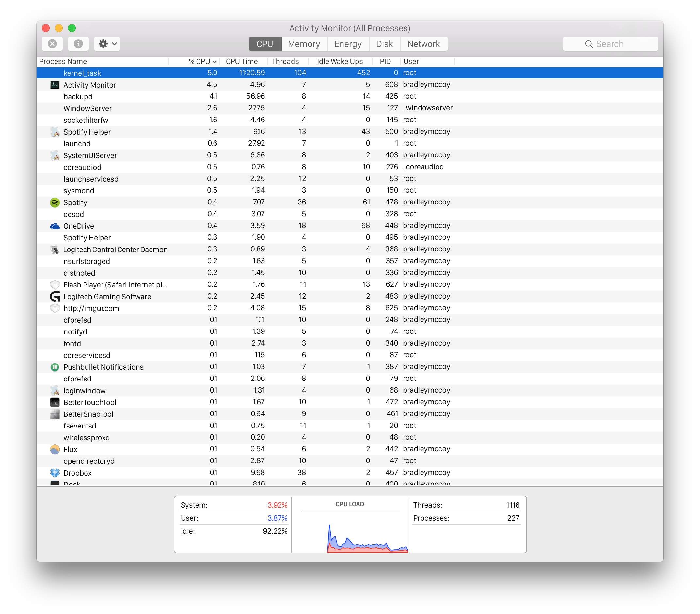Click the inspect process info button

tap(78, 44)
